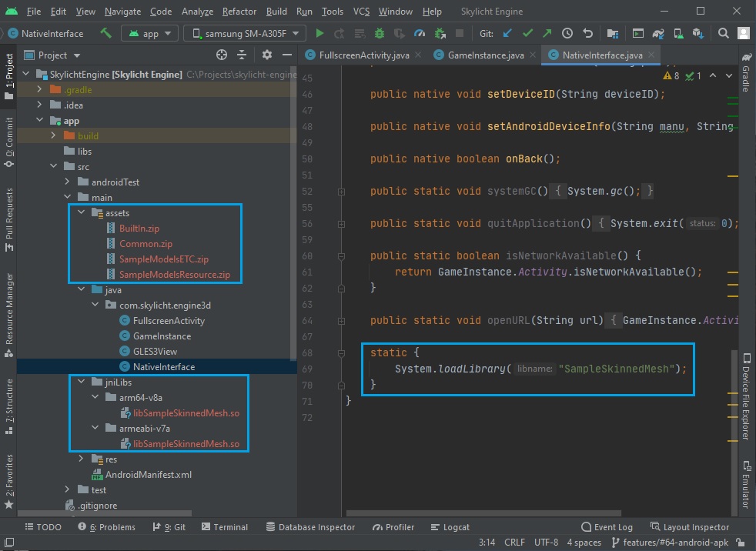The height and width of the screenshot is (551, 756).
Task: Toggle the Resource Manager tool window
Action: [x=8, y=316]
